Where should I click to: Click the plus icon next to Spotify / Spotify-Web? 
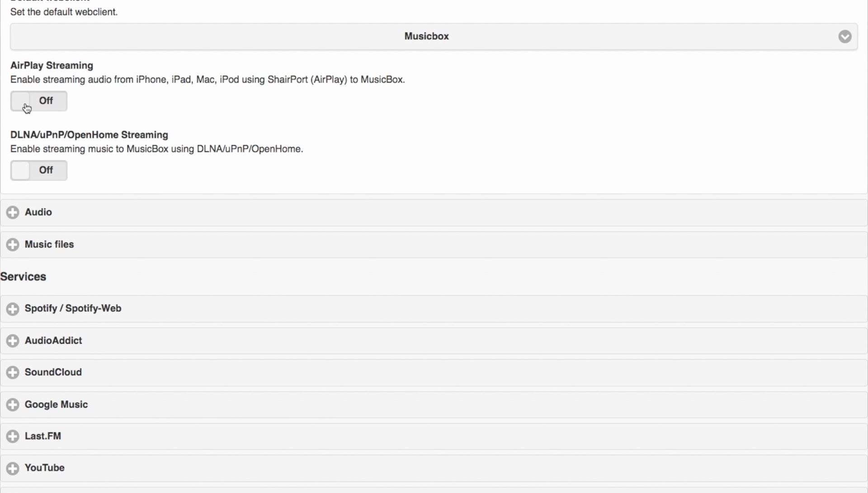pyautogui.click(x=13, y=309)
